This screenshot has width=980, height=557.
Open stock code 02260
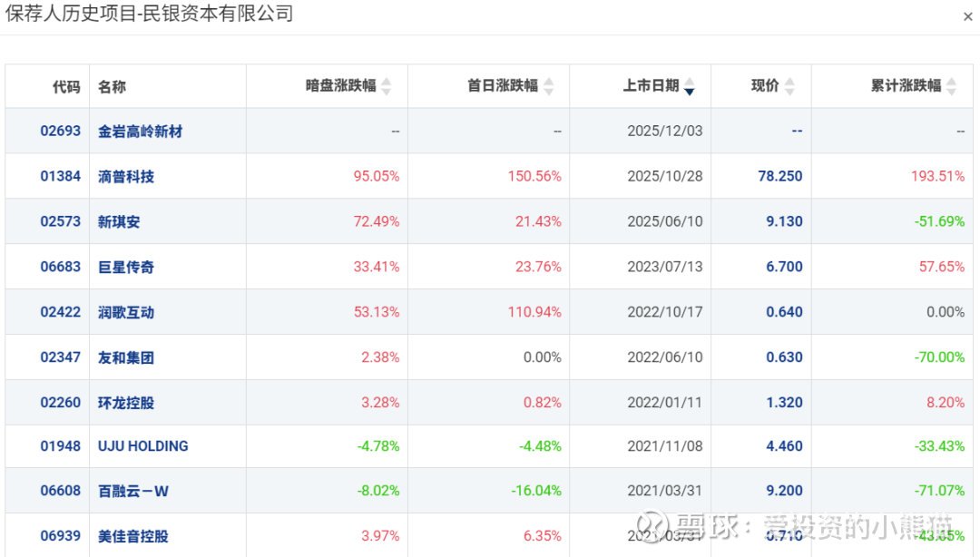tap(61, 403)
